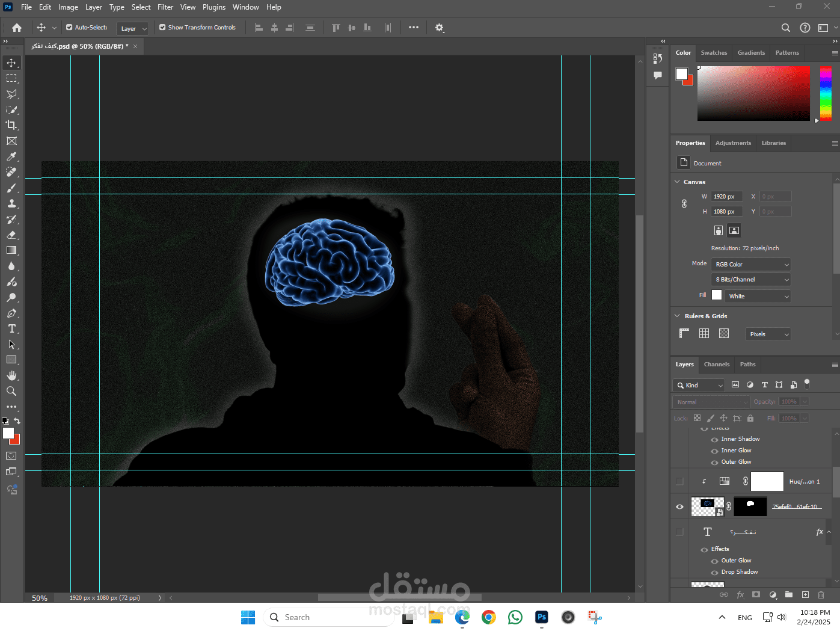Select the Hand tool
This screenshot has height=631, width=840.
tap(11, 375)
